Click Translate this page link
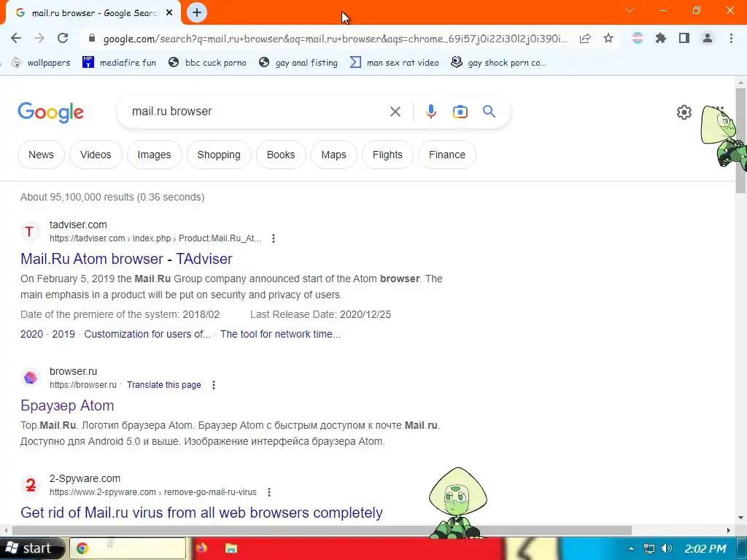 coord(164,385)
